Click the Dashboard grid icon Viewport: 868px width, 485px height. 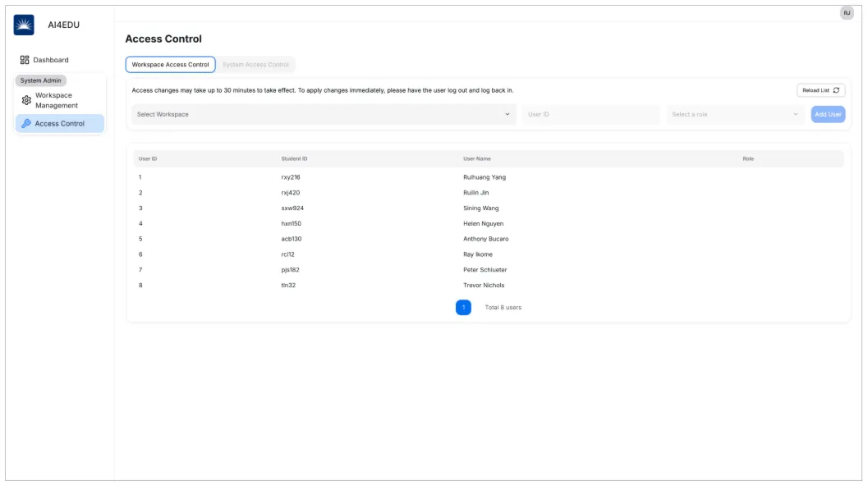click(x=25, y=60)
